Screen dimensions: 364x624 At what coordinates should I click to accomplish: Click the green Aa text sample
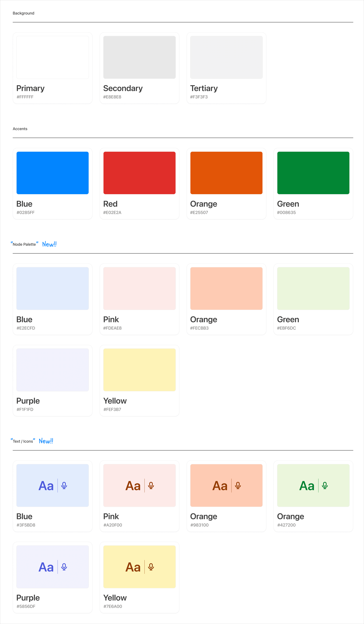coord(307,486)
